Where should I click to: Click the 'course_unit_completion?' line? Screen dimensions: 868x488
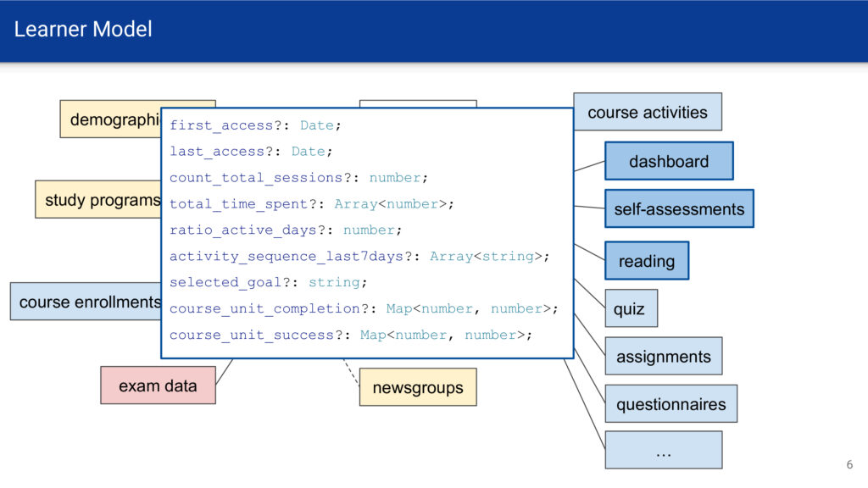pos(364,308)
